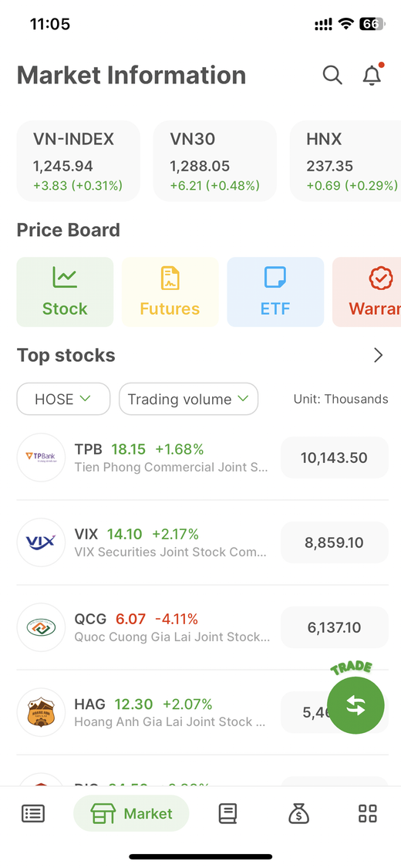Open the green Trade swap button

[356, 705]
